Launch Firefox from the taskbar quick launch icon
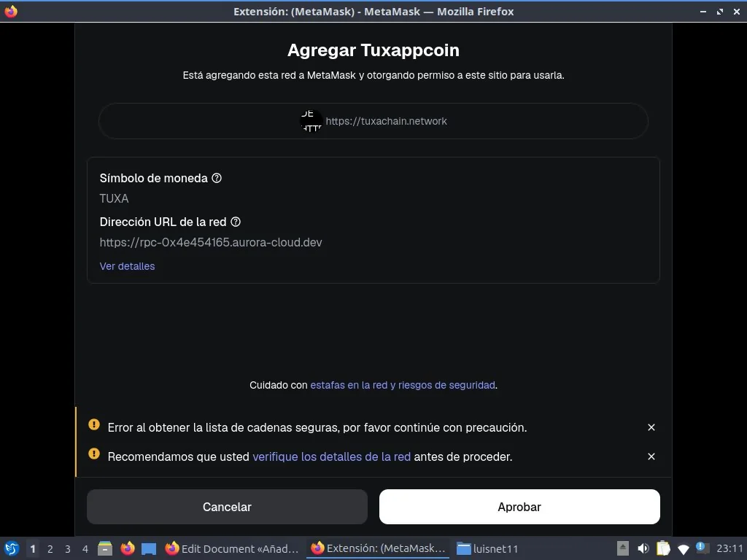This screenshot has width=747, height=560. click(128, 548)
